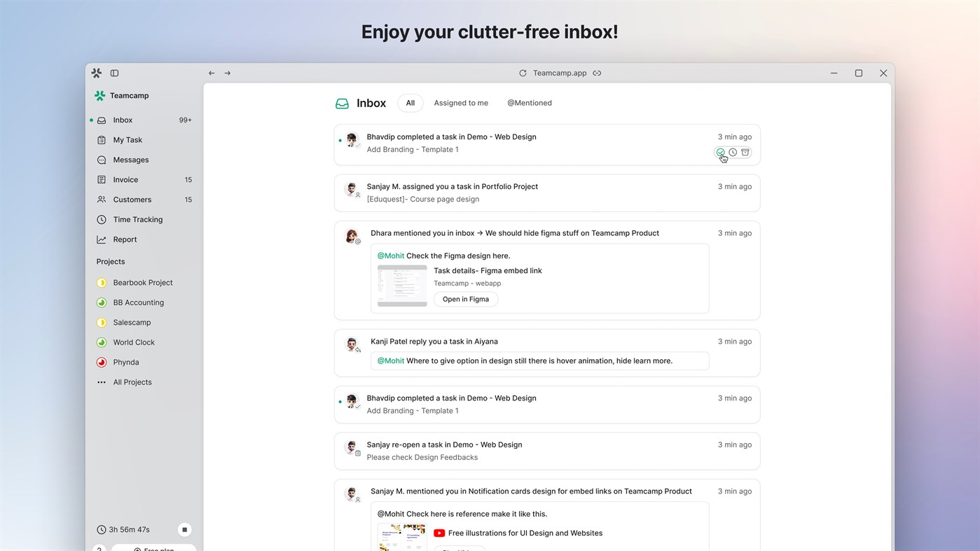Mark first Bhavdip notification as done

(720, 152)
